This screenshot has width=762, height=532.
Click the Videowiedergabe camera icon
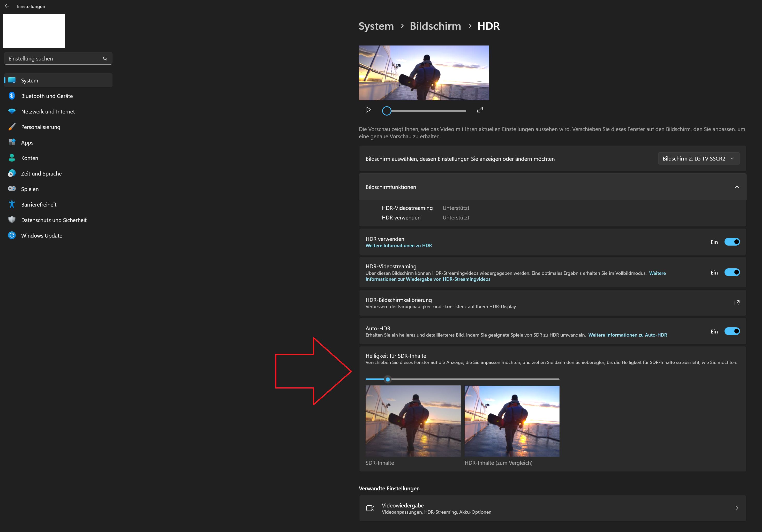[370, 508]
